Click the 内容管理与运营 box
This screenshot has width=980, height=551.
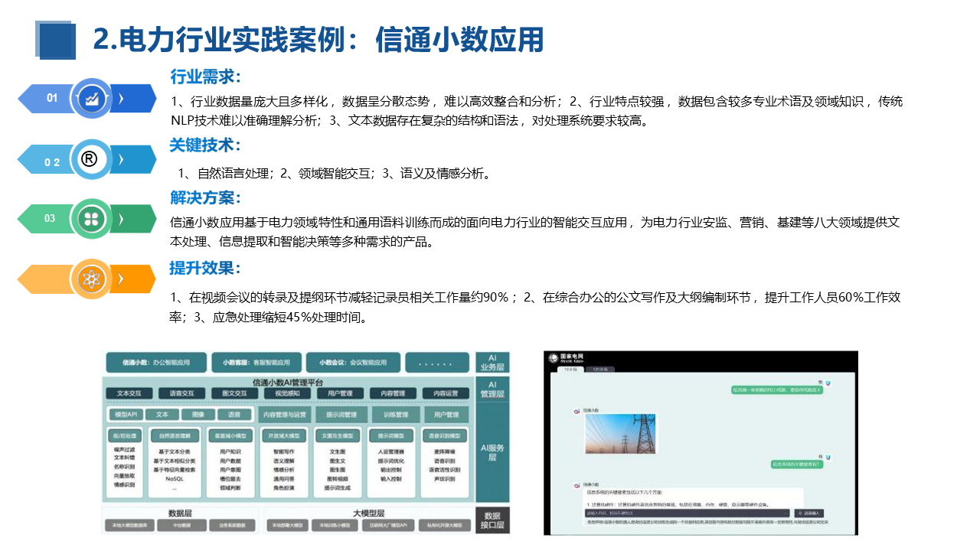pos(285,414)
